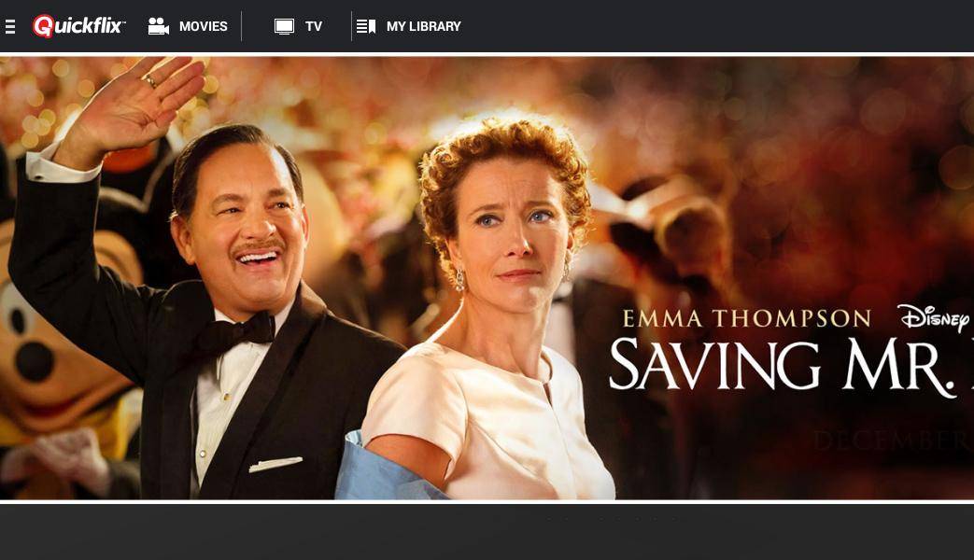Click the Disney logo on banner

[x=933, y=318]
